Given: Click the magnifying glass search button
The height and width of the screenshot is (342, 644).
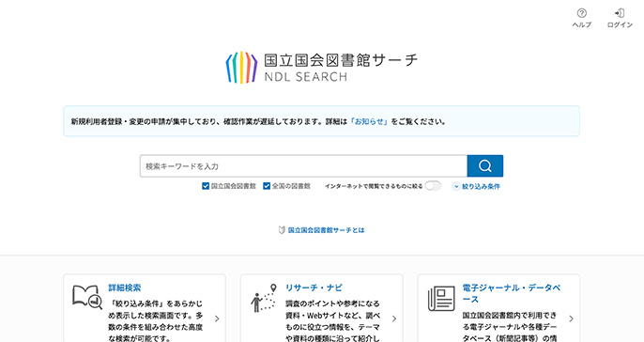Looking at the screenshot, I should click(x=485, y=166).
